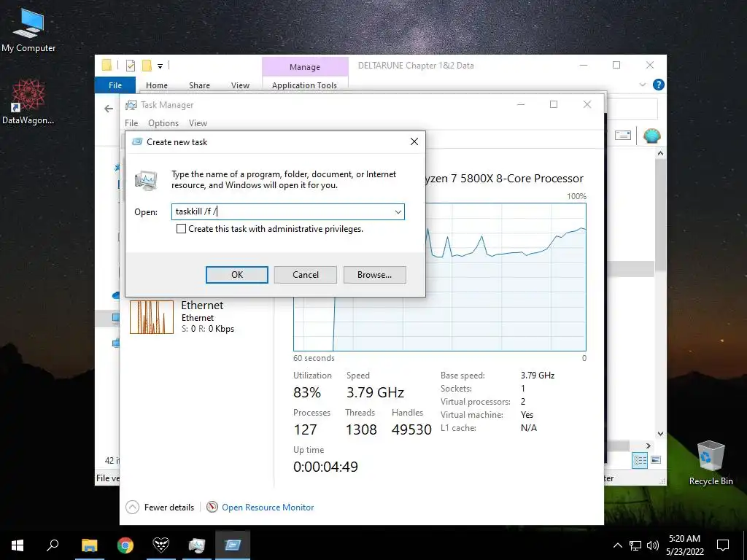Go back with Explorer's back arrow
The image size is (747, 560).
pyautogui.click(x=109, y=109)
